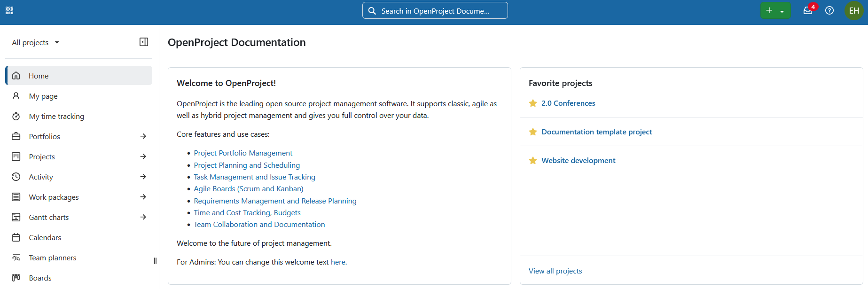Viewport: 868px width, 289px height.
Task: Expand the Gantt charts submenu arrow
Action: coord(143,217)
